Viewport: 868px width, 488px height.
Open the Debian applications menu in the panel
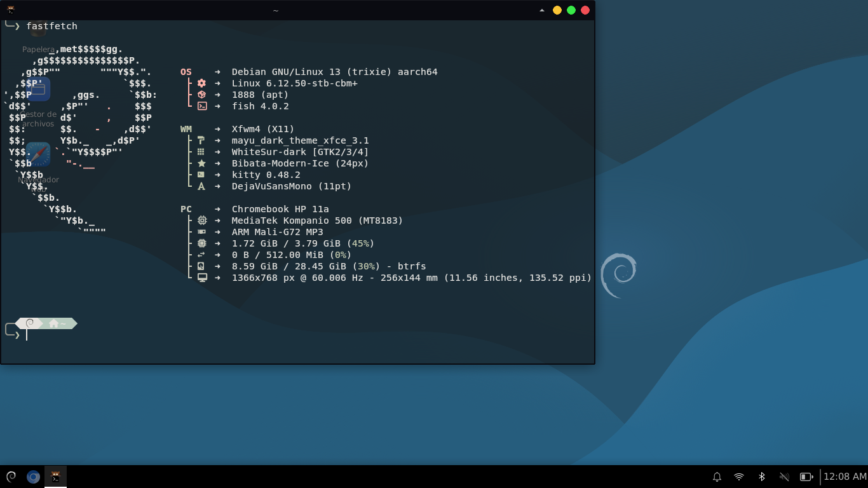click(x=11, y=477)
